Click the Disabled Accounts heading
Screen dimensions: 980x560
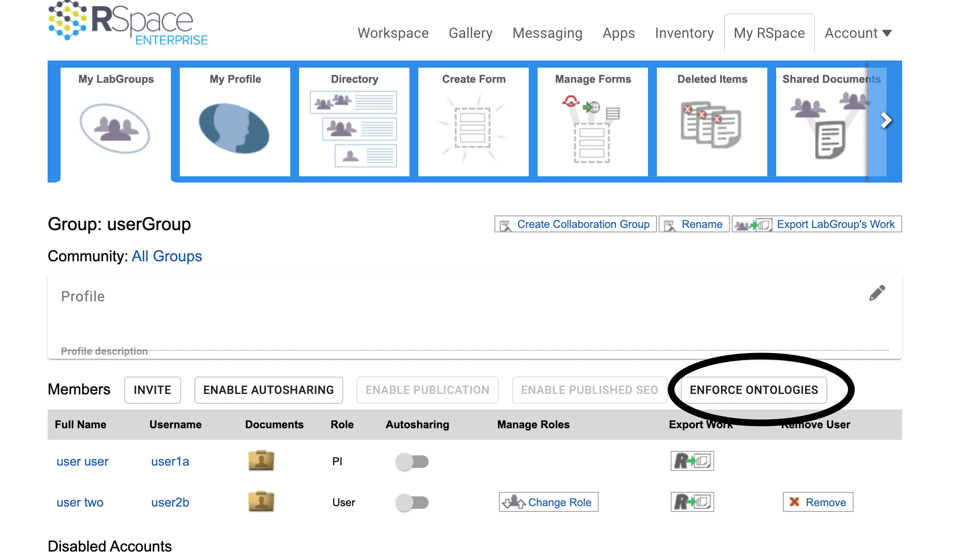109,546
